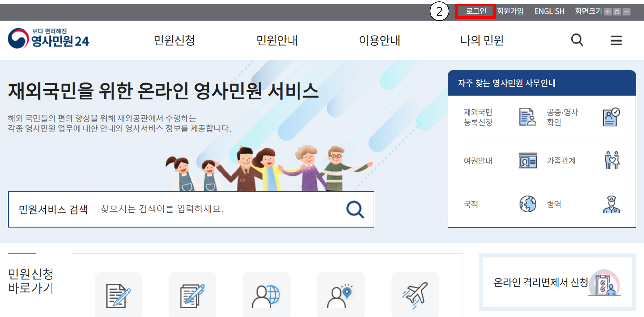Increase screen size with plus button

pyautogui.click(x=608, y=12)
